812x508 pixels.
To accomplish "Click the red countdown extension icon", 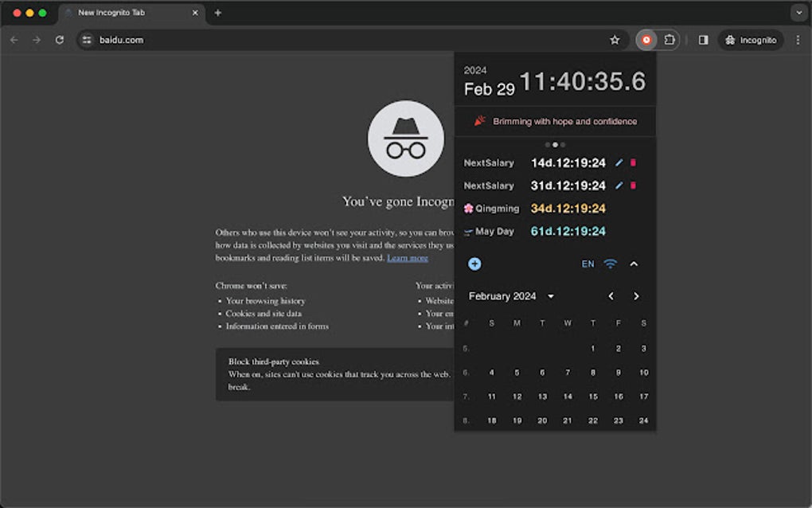I will (646, 38).
